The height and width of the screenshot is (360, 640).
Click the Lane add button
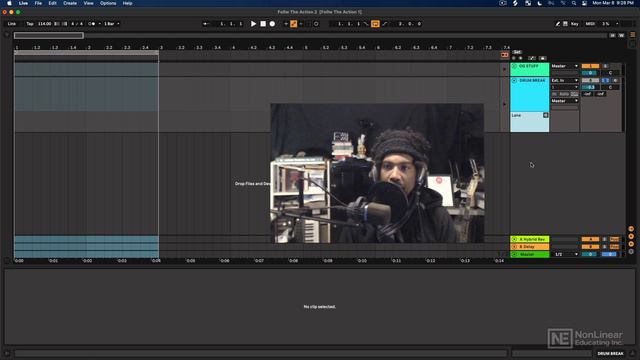coord(545,116)
